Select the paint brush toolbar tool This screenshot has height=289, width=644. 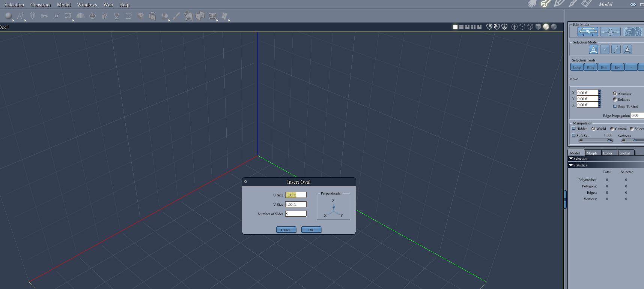(x=176, y=16)
